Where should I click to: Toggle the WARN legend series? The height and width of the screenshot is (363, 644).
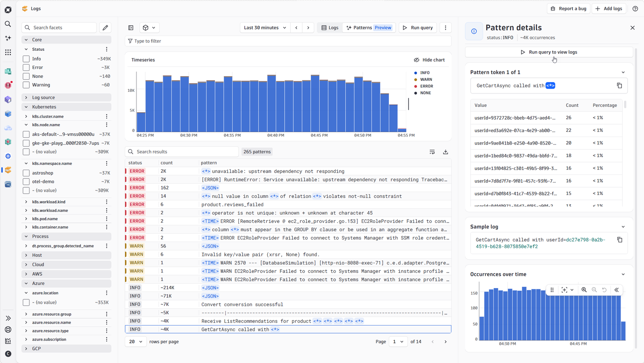click(x=423, y=79)
